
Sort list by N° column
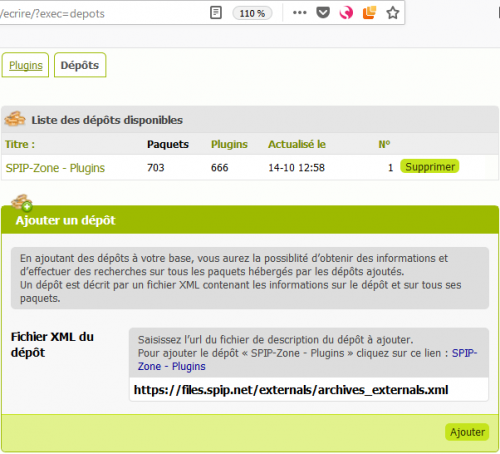(x=384, y=144)
